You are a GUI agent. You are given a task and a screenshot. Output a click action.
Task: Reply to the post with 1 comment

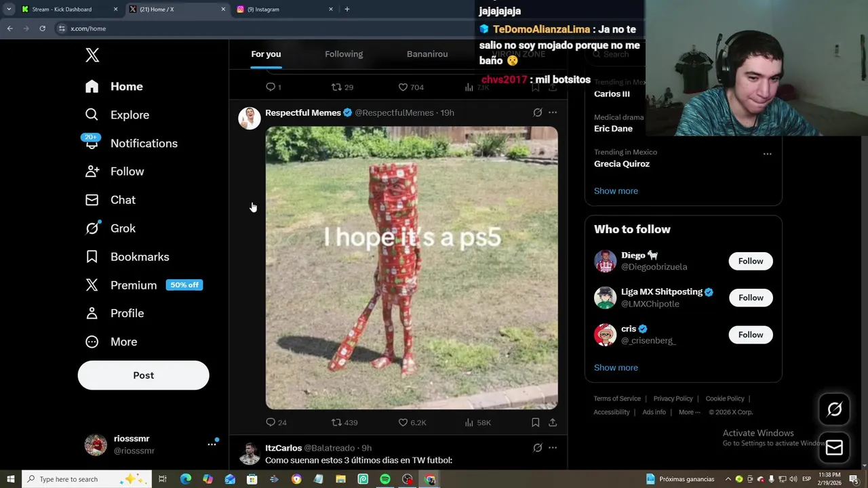273,87
